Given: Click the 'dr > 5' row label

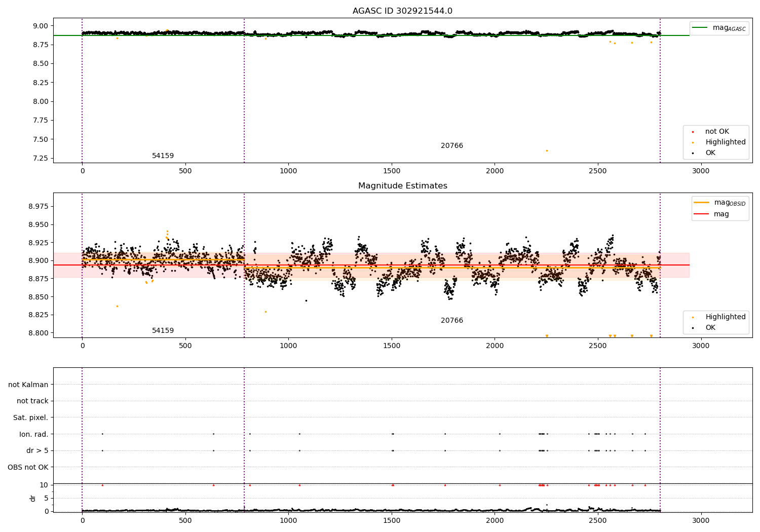Looking at the screenshot, I should [37, 450].
